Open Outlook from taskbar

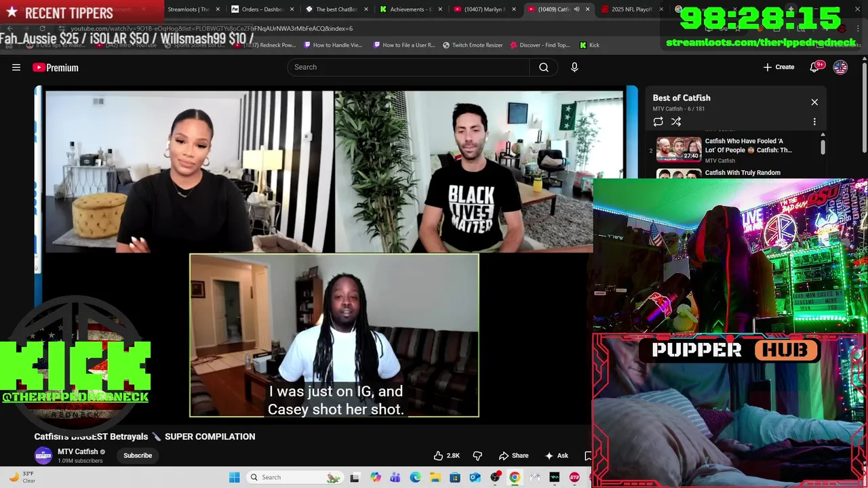475,477
